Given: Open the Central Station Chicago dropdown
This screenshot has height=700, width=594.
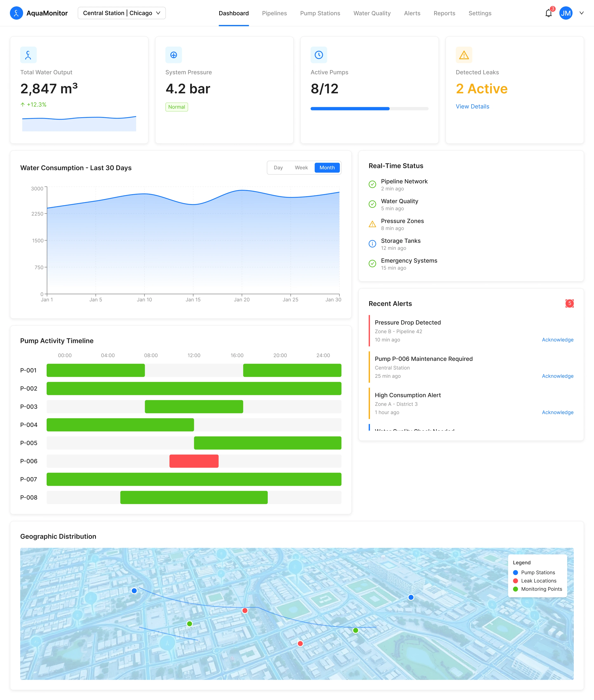Looking at the screenshot, I should [x=121, y=13].
